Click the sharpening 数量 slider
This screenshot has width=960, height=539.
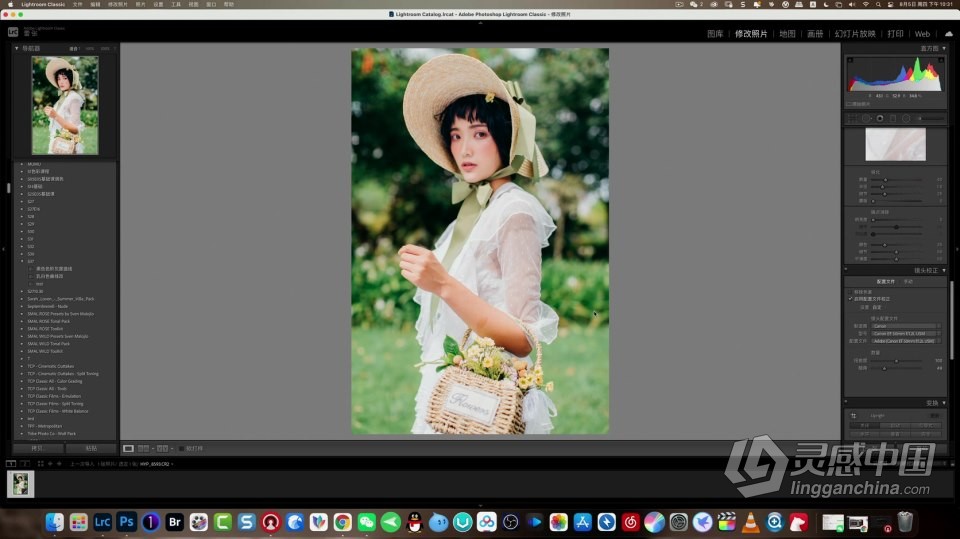[896, 179]
